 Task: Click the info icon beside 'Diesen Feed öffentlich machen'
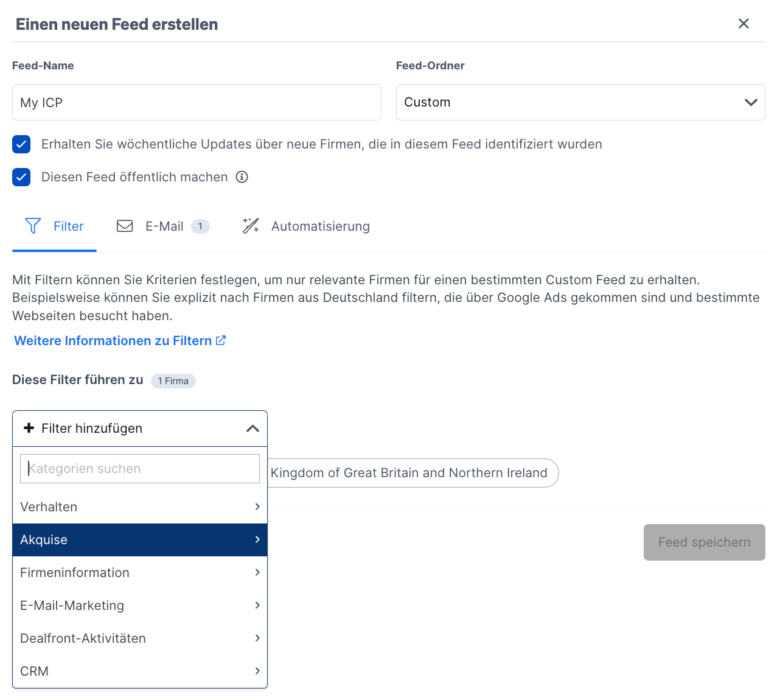point(242,177)
